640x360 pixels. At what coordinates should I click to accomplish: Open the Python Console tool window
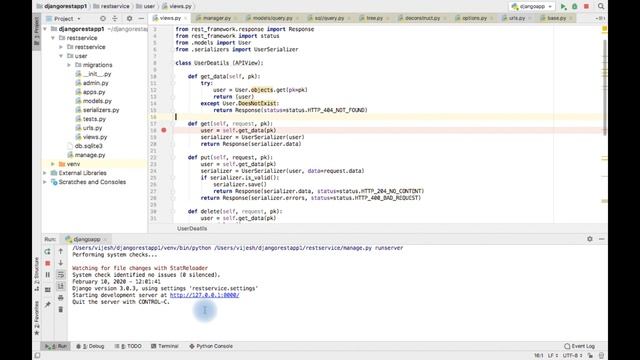[211, 346]
